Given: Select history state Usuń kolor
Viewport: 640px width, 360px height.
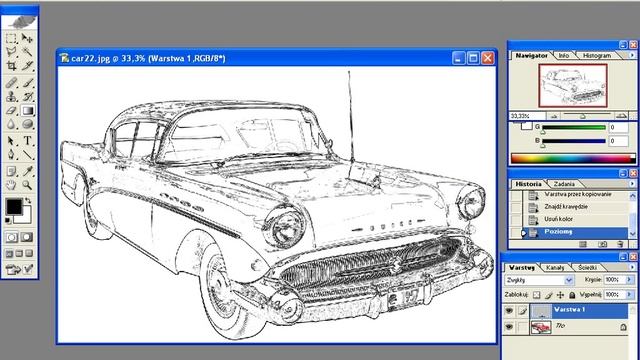Looking at the screenshot, I should coord(577,219).
